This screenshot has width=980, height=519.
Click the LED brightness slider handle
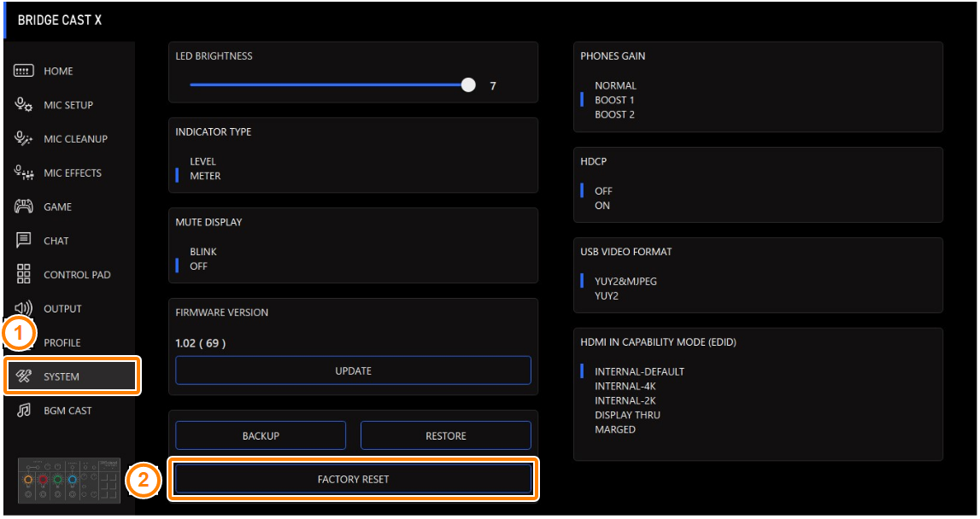[468, 85]
